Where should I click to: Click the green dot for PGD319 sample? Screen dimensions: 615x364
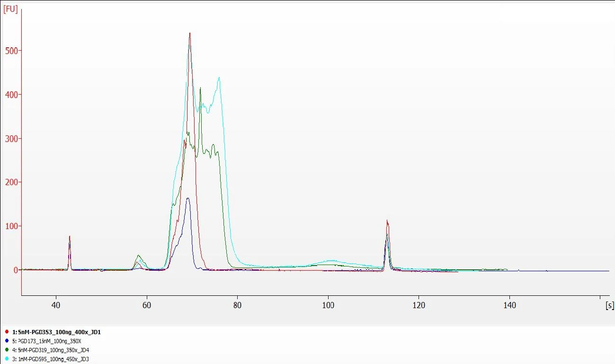[x=7, y=350]
